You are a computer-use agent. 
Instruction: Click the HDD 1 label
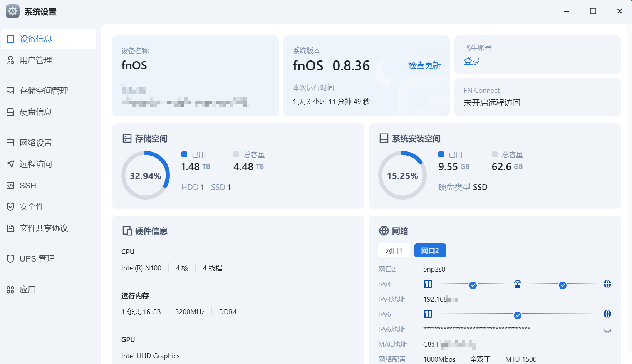(193, 187)
